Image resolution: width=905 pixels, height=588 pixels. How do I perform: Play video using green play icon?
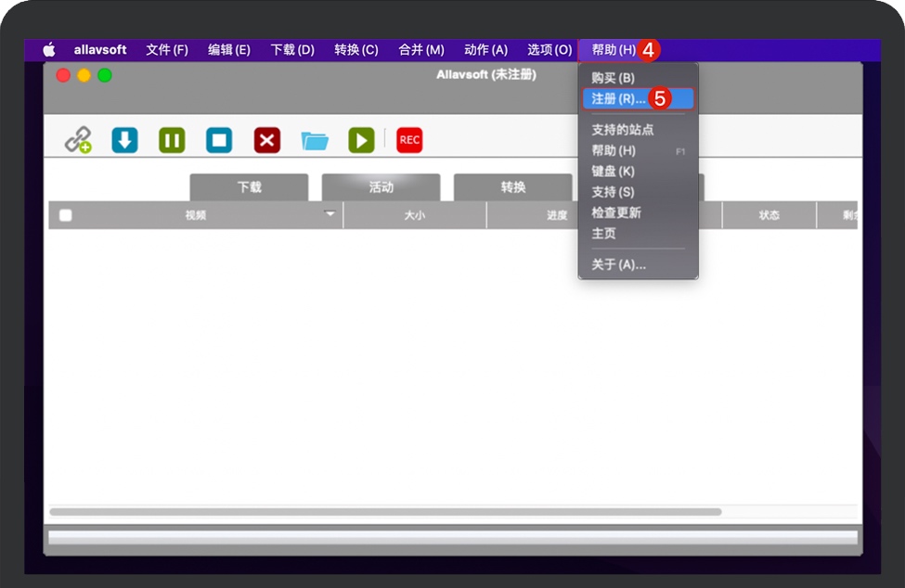point(361,140)
